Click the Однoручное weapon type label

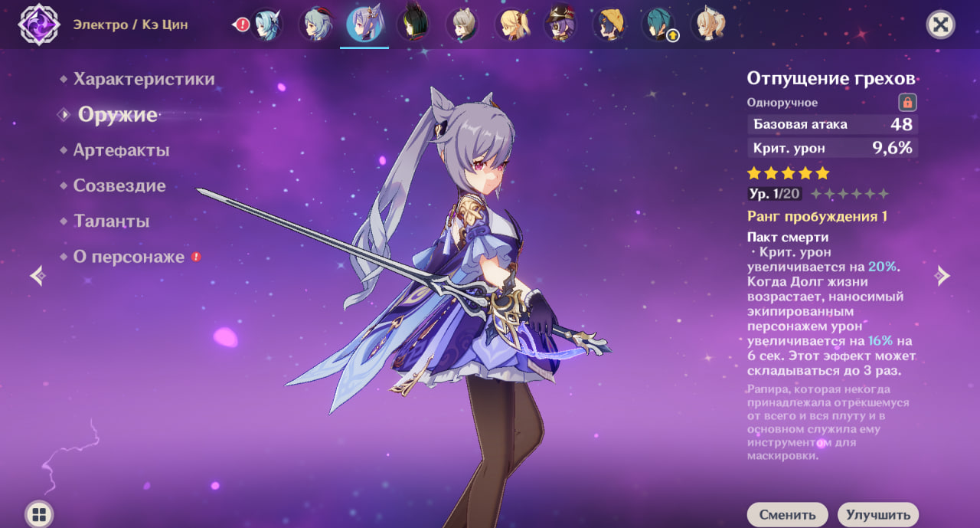(782, 103)
